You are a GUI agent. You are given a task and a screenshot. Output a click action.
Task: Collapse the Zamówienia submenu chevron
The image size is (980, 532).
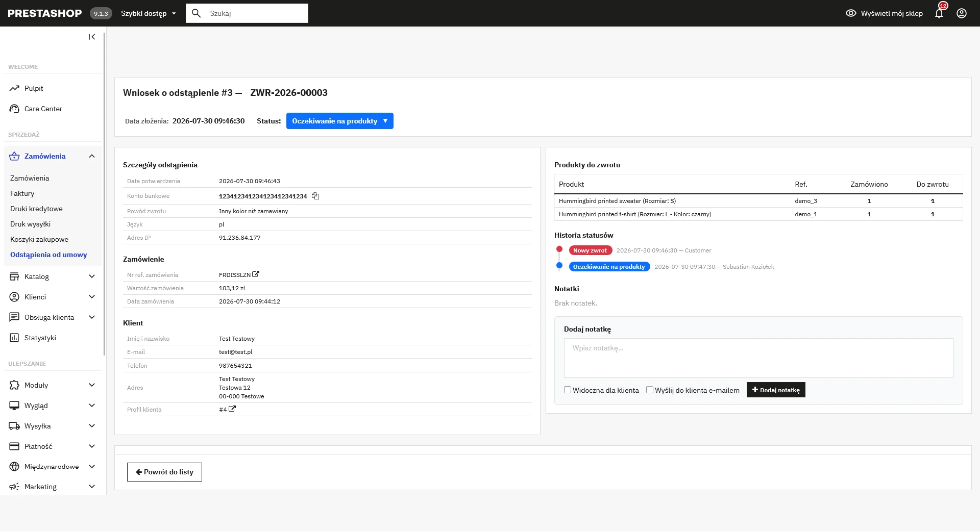point(92,156)
